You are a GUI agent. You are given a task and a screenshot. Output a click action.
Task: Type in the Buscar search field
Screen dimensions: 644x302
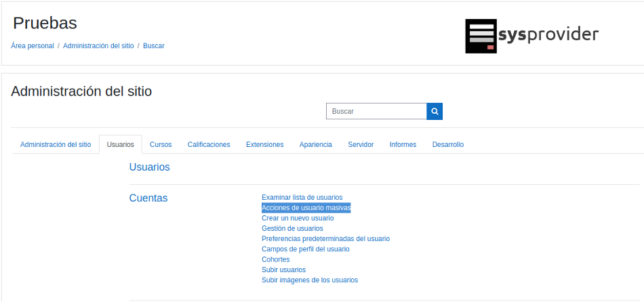376,111
